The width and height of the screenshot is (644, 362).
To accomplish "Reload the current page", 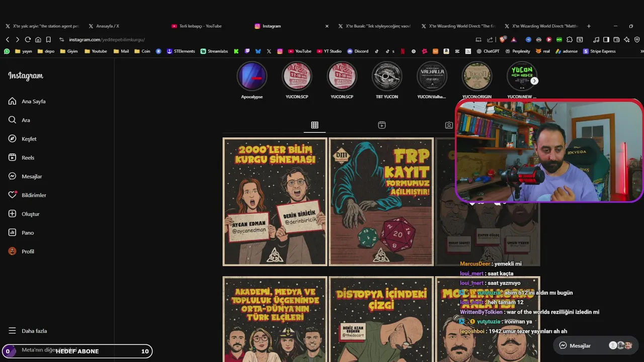I will click(28, 40).
